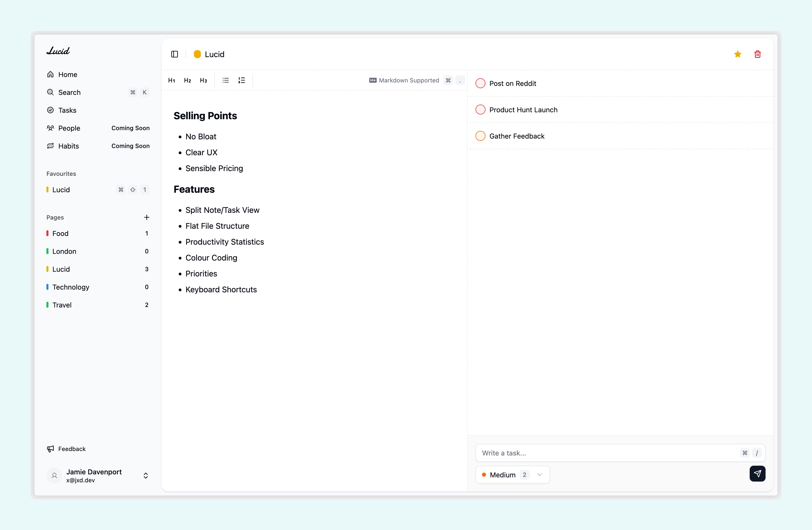The image size is (812, 530).
Task: Apply Heading 3 formatting
Action: pos(203,80)
